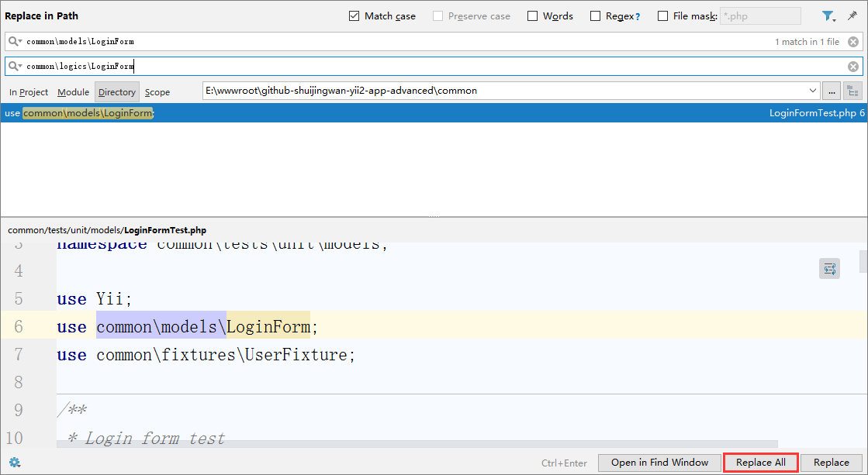
Task: Click Open in Find Window button
Action: (659, 463)
